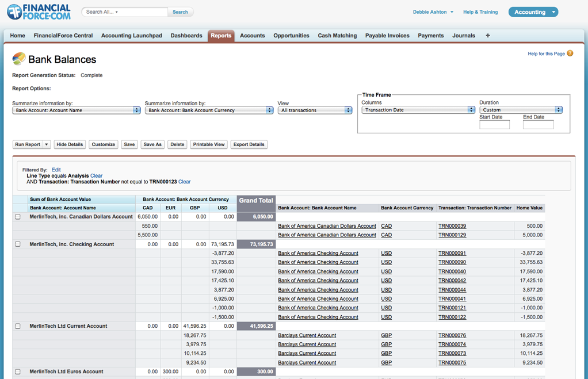Delete the report

[177, 144]
